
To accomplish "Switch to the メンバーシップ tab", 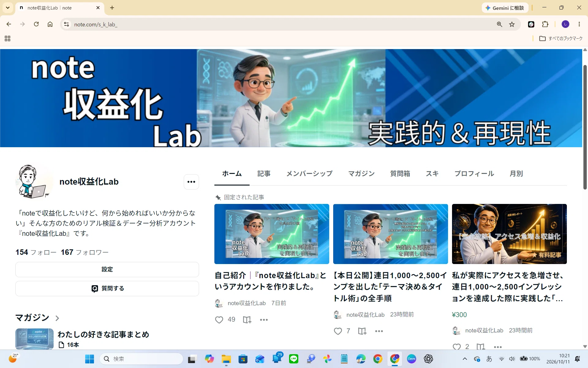I will click(x=309, y=174).
